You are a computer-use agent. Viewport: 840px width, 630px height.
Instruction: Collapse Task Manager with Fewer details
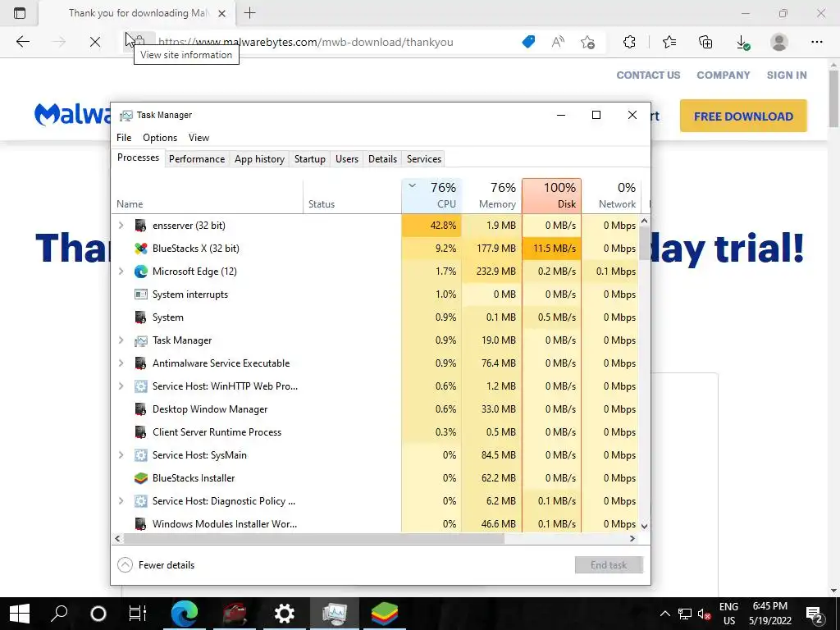[156, 564]
